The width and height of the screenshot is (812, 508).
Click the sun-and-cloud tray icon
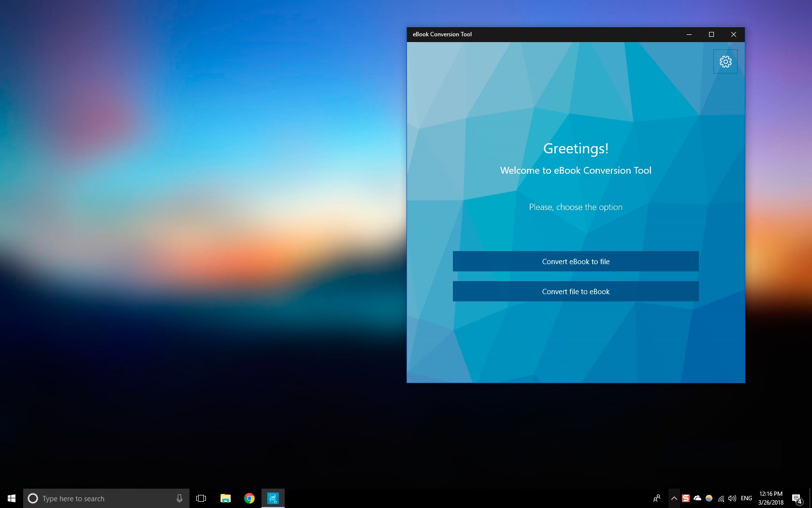[x=709, y=498]
